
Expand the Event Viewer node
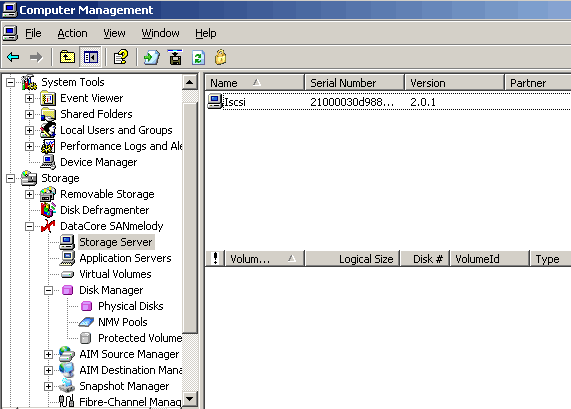pos(29,98)
